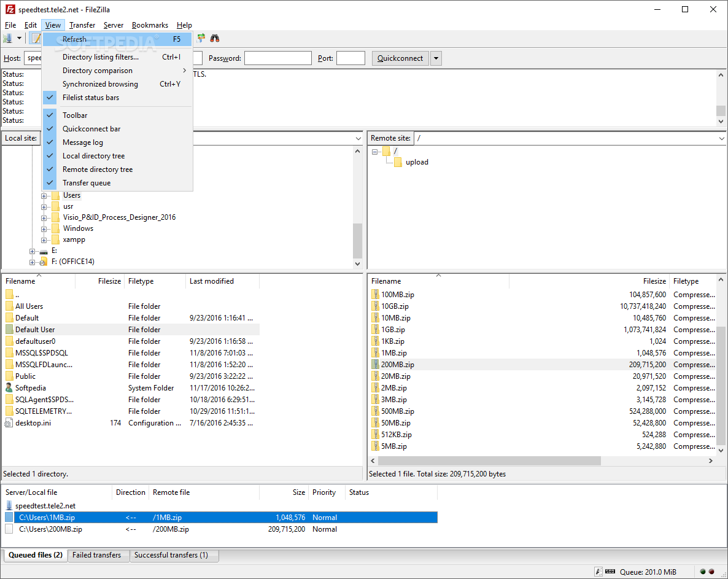Click the 10GB.zip archive icon
This screenshot has width=728, height=579.
point(376,306)
